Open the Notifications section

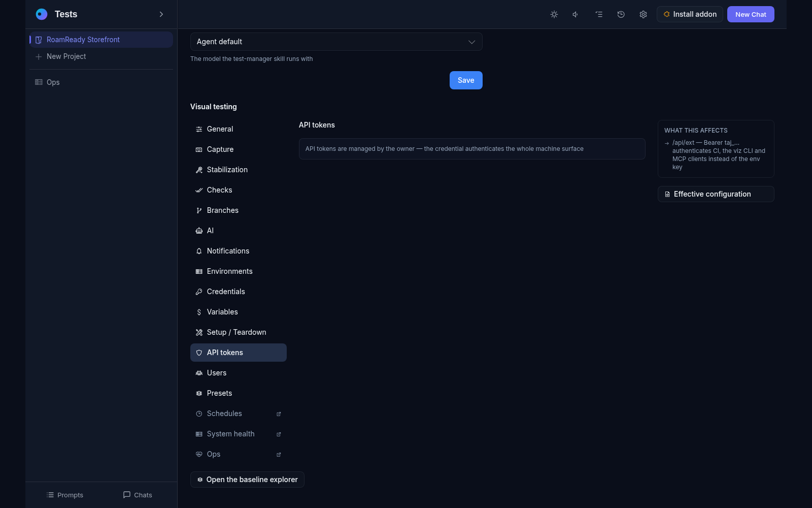pos(239,251)
